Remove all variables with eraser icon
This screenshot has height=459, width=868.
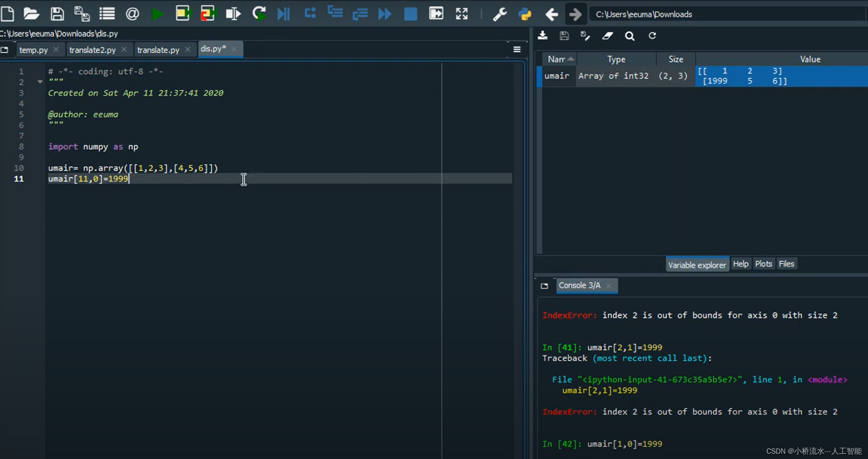pos(607,36)
